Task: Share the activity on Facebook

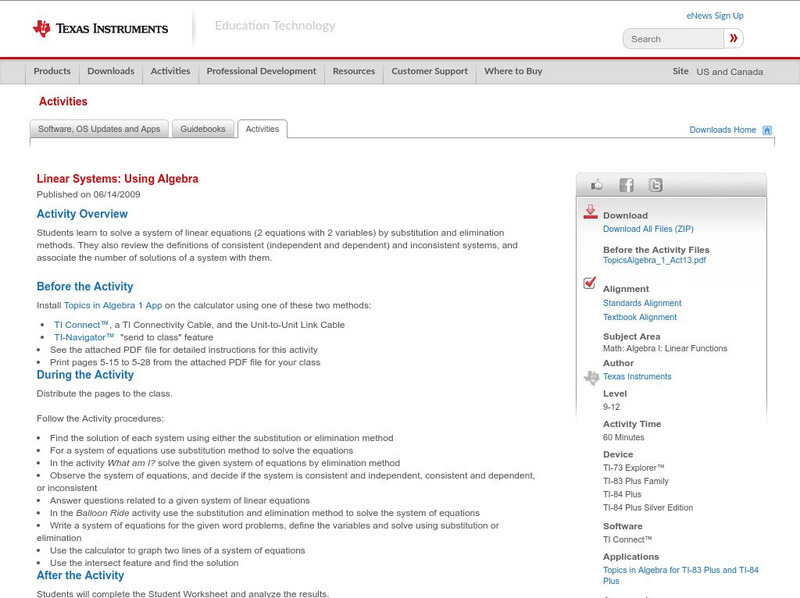Action: coord(626,185)
